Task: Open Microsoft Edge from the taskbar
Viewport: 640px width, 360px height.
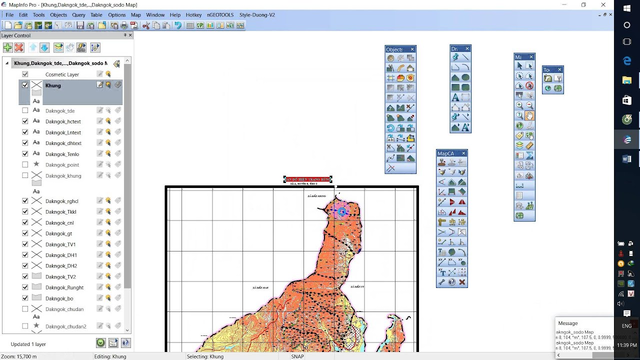Action: (x=627, y=60)
